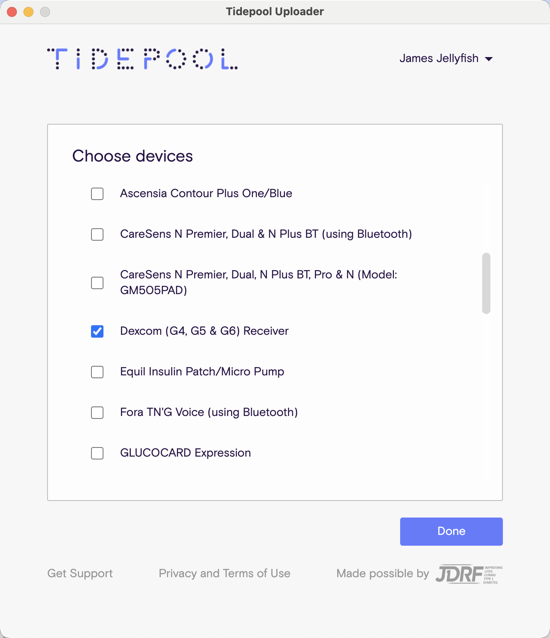550x638 pixels.
Task: Uncheck Dexcom (G4, G5 & G6) Receiver
Action: [x=97, y=331]
